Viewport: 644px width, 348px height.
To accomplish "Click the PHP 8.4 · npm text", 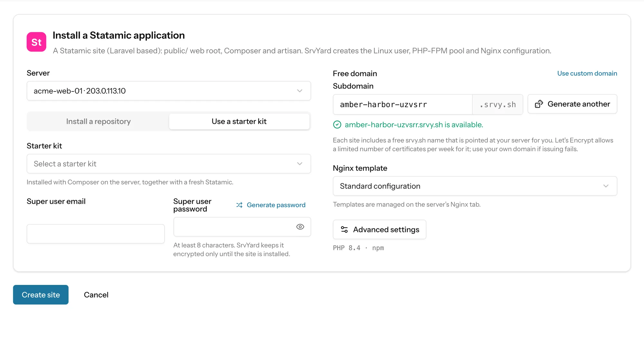I will click(358, 248).
